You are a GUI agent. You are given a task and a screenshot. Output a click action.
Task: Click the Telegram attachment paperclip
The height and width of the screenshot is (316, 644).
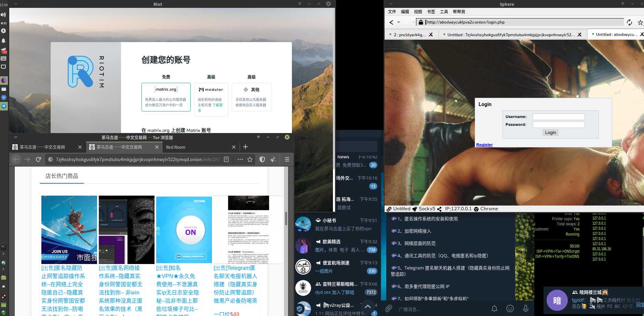coord(389,309)
